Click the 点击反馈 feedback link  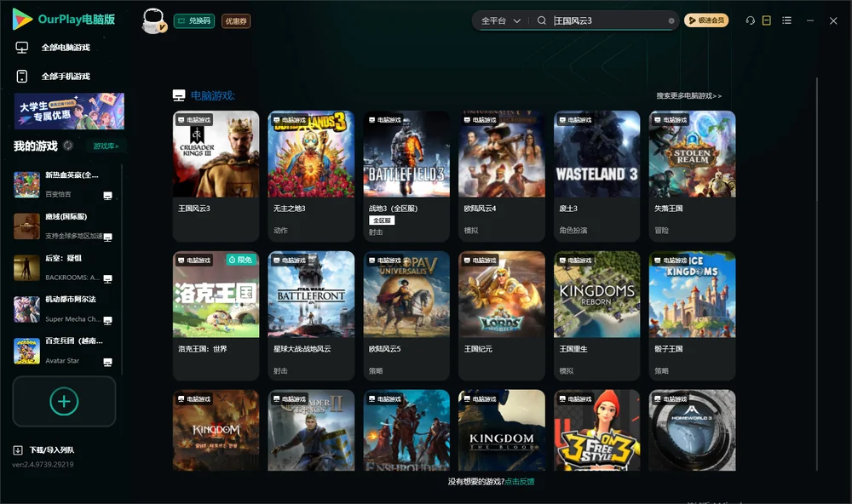click(520, 481)
